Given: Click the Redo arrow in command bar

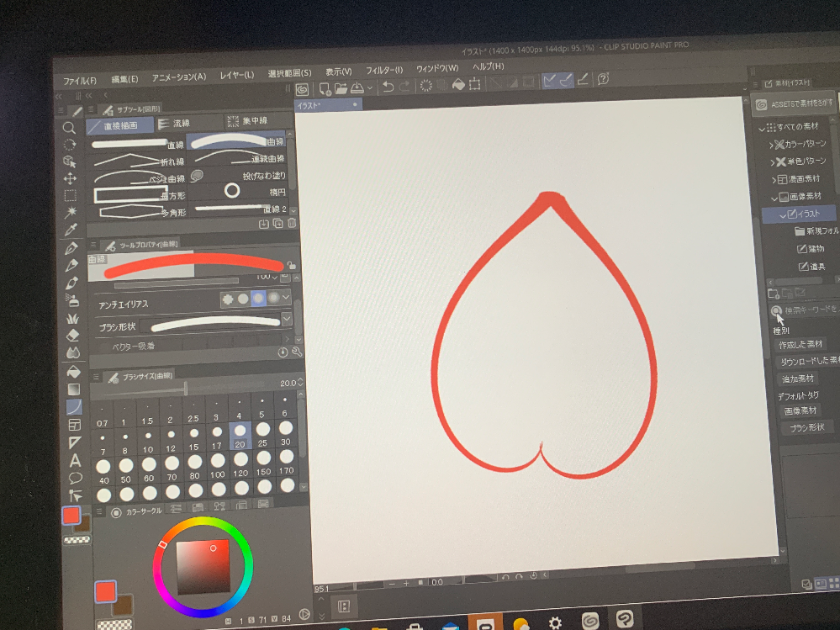Looking at the screenshot, I should pyautogui.click(x=405, y=85).
